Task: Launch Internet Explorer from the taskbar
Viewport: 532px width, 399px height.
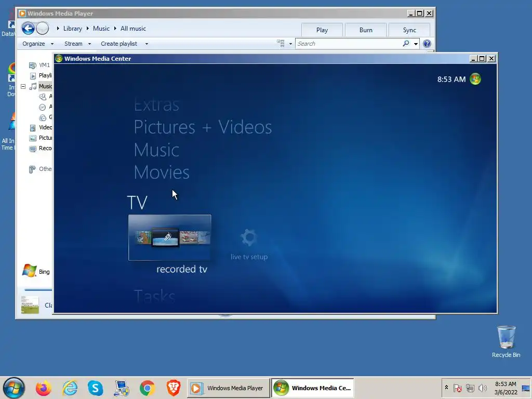Action: [x=70, y=388]
